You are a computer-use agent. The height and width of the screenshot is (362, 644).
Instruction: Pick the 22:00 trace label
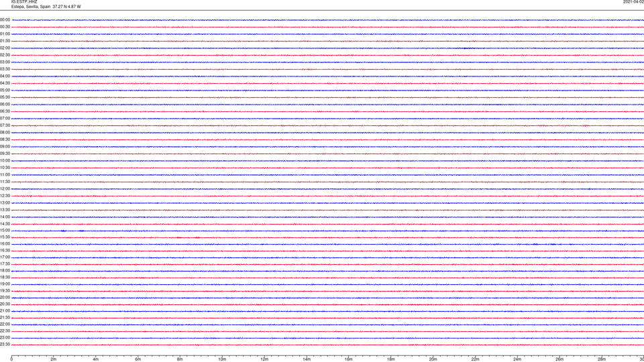point(5,324)
